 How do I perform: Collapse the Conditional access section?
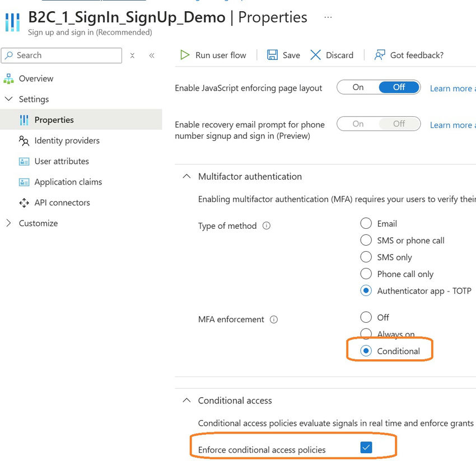pos(186,400)
